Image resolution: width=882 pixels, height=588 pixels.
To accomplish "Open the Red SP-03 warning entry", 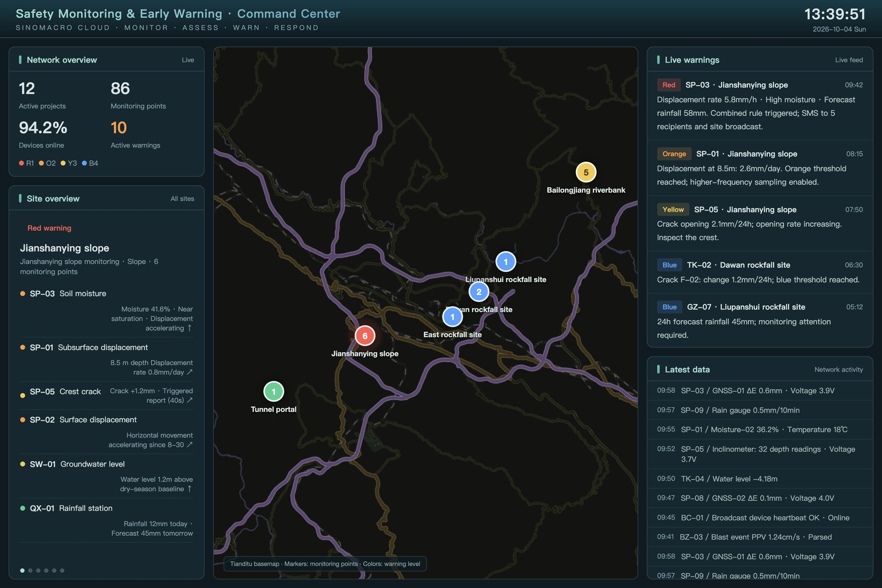I will pyautogui.click(x=760, y=105).
